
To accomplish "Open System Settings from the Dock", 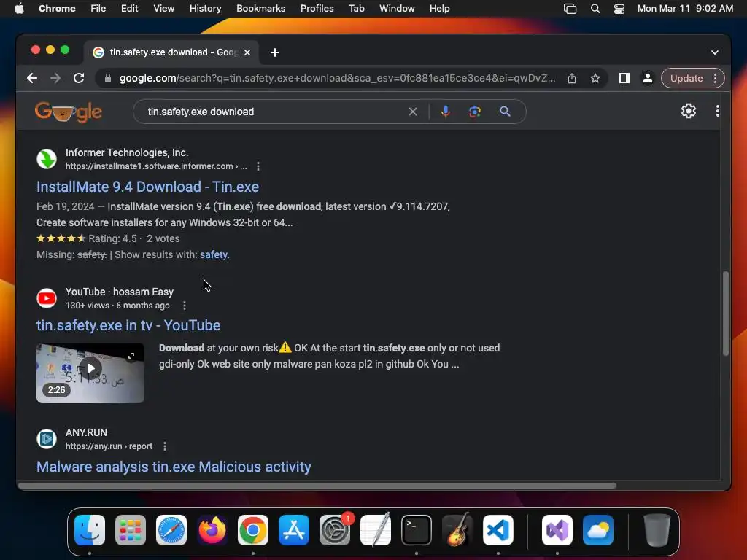I will point(334,530).
